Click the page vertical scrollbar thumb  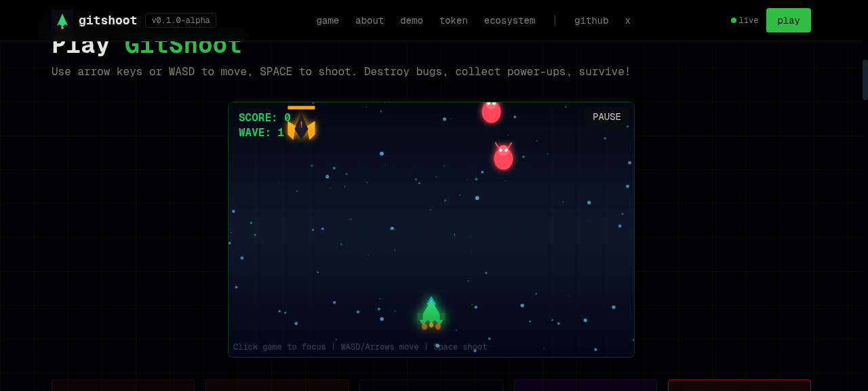865,80
